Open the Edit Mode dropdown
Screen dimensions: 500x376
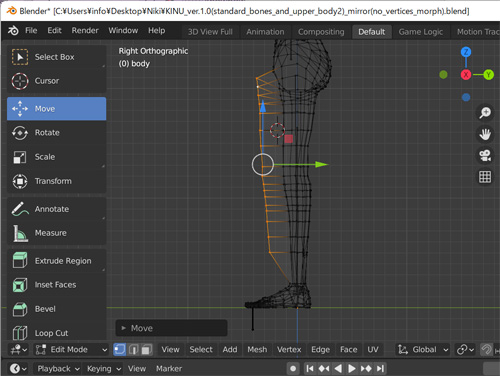[71, 349]
